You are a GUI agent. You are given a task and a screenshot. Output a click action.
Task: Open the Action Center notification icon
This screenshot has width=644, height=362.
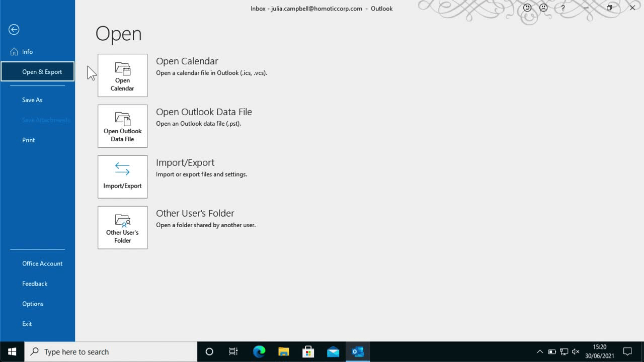(628, 351)
